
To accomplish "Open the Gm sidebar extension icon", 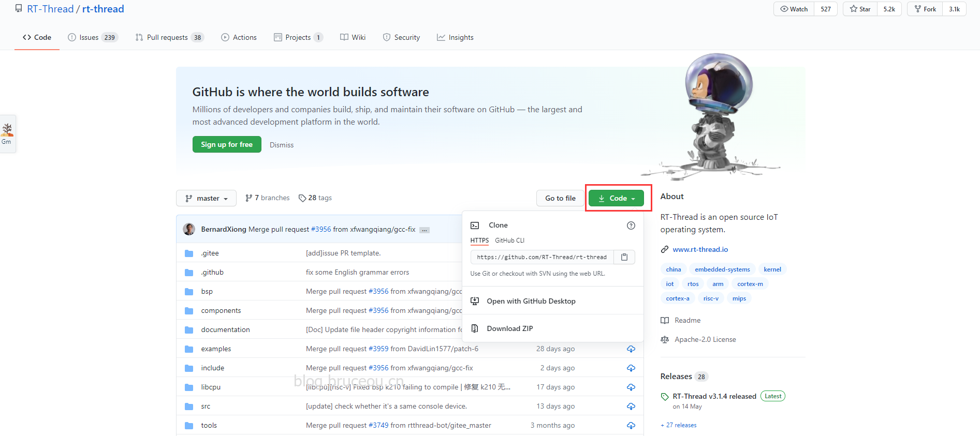I will (7, 133).
